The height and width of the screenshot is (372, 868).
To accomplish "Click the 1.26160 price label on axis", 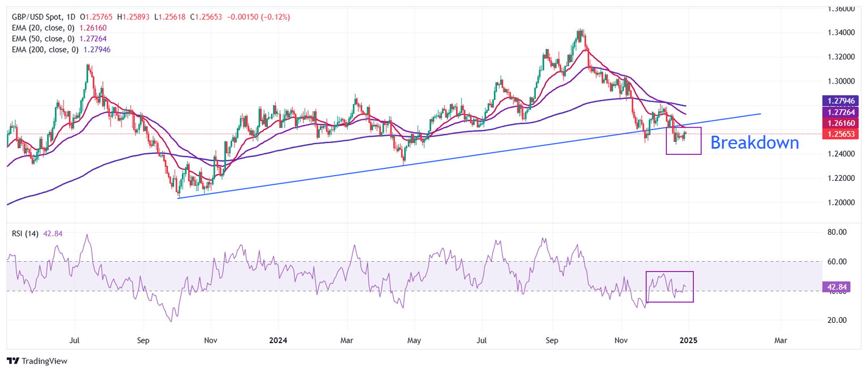I will [839, 123].
